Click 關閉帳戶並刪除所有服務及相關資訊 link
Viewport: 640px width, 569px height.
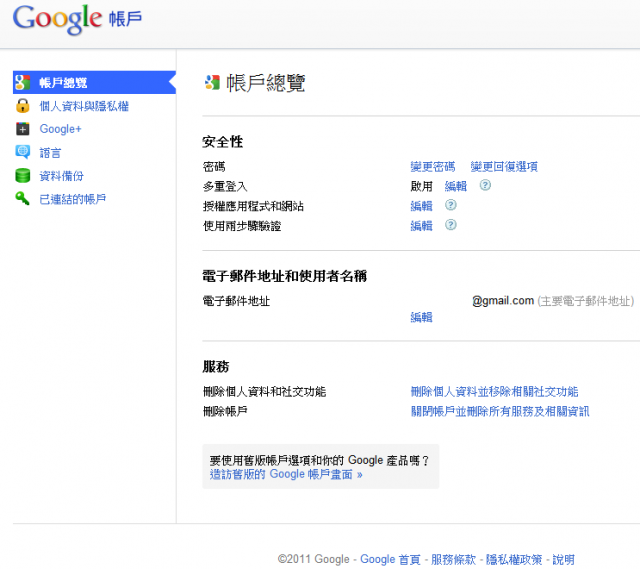[x=500, y=411]
